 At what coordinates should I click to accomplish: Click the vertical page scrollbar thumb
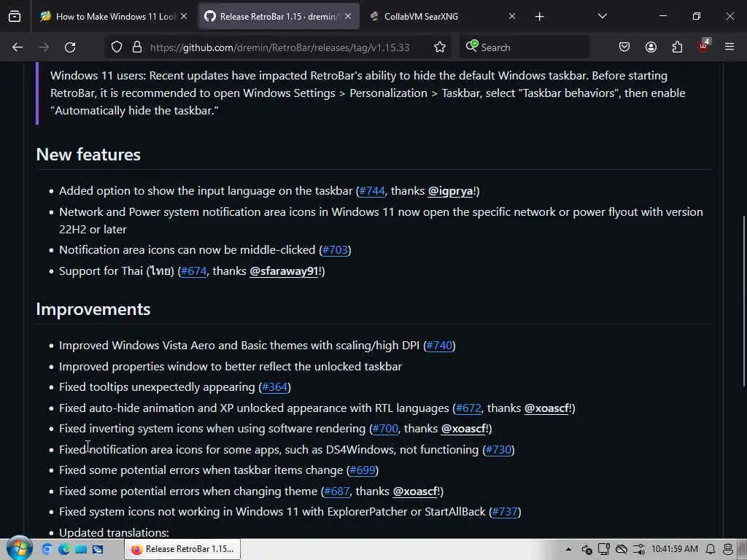[744, 301]
